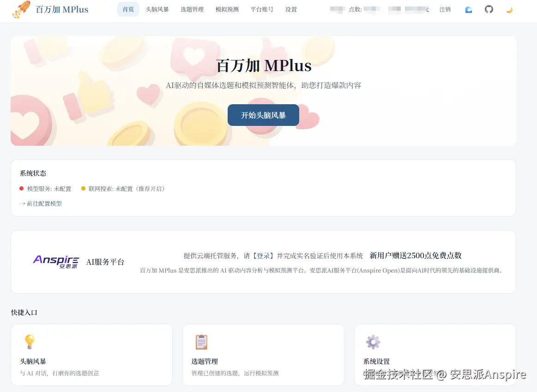The height and width of the screenshot is (392, 537).
Task: Click the yellow 联网搜索 status dot
Action: [x=83, y=189]
